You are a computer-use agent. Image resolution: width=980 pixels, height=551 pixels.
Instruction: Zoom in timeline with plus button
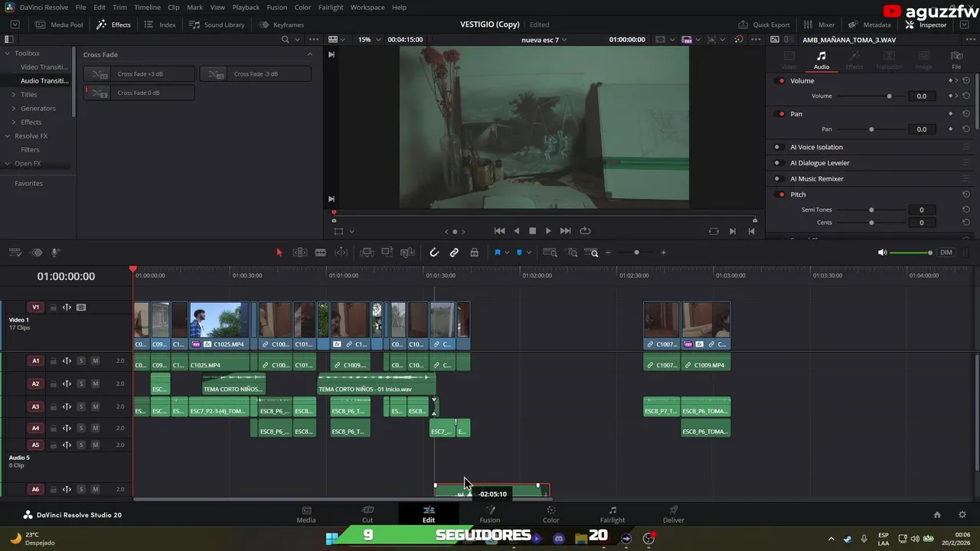click(x=663, y=253)
